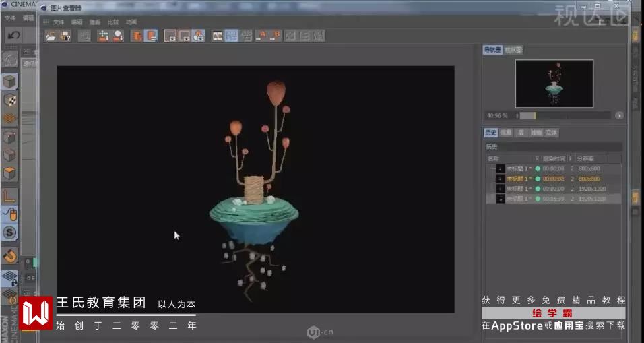Select Texture mode checkered cube icon
Image resolution: width=644 pixels, height=343 pixels.
(9, 100)
